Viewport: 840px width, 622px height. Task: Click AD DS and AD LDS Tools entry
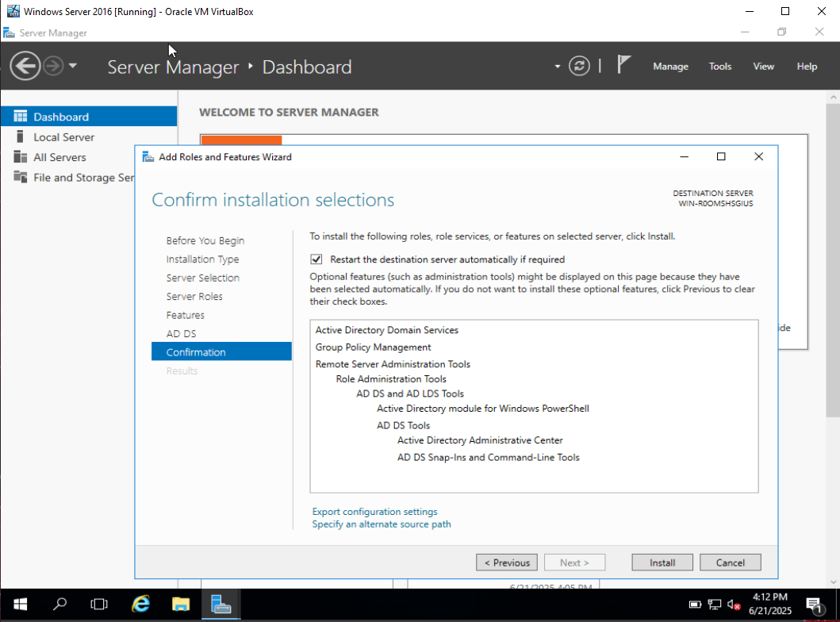coord(410,394)
